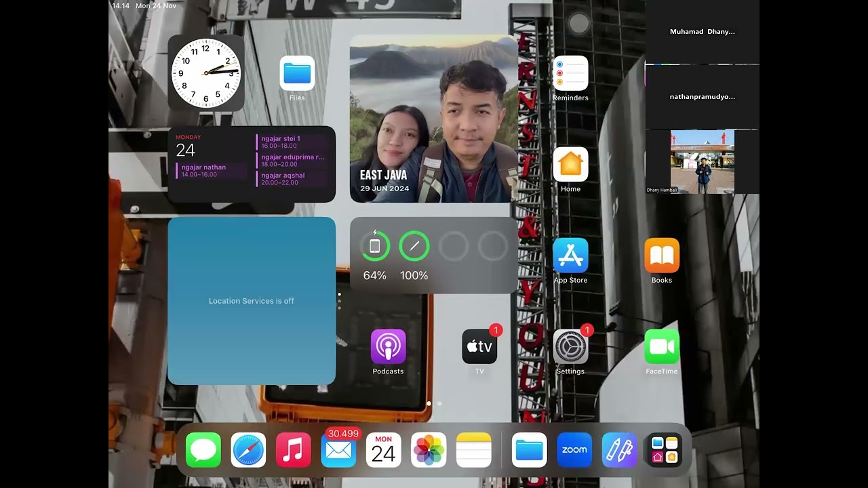Open Music from the dock
This screenshot has width=868, height=488.
294,450
